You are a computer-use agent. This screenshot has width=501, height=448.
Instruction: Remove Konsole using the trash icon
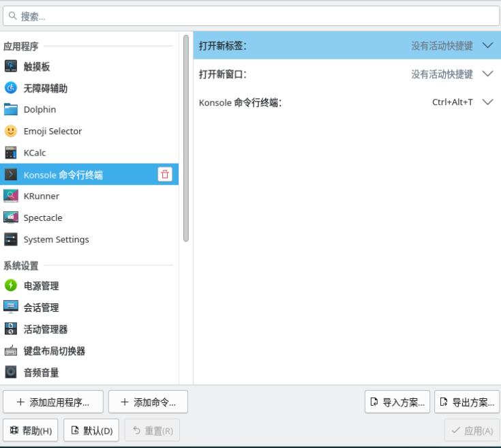[x=165, y=175]
